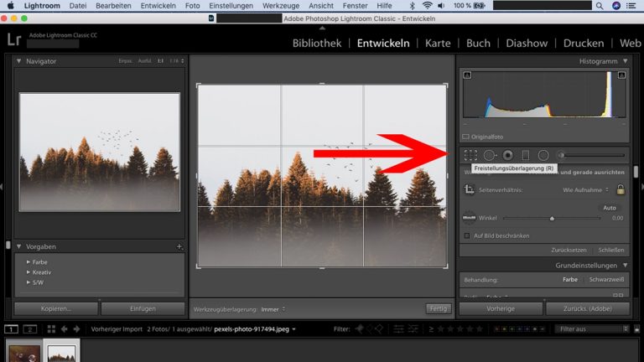Viewport: 644px width, 362px height.
Task: Choose the graduated filter tool
Action: (x=526, y=155)
